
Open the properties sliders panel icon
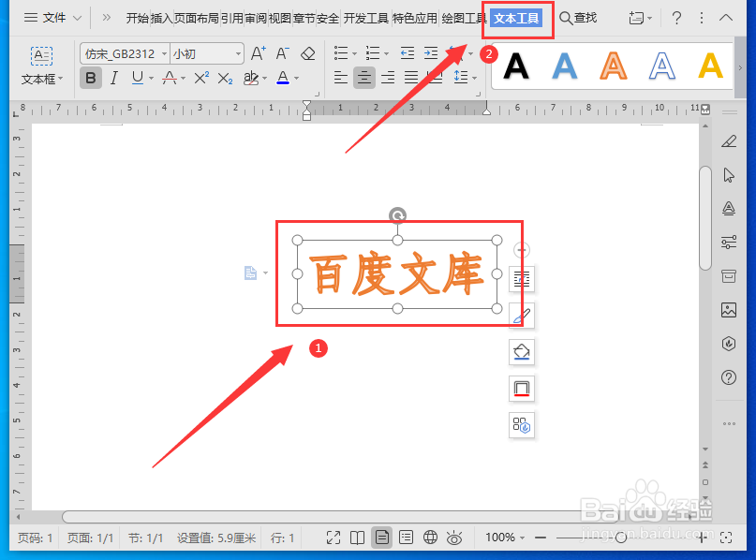pos(729,242)
